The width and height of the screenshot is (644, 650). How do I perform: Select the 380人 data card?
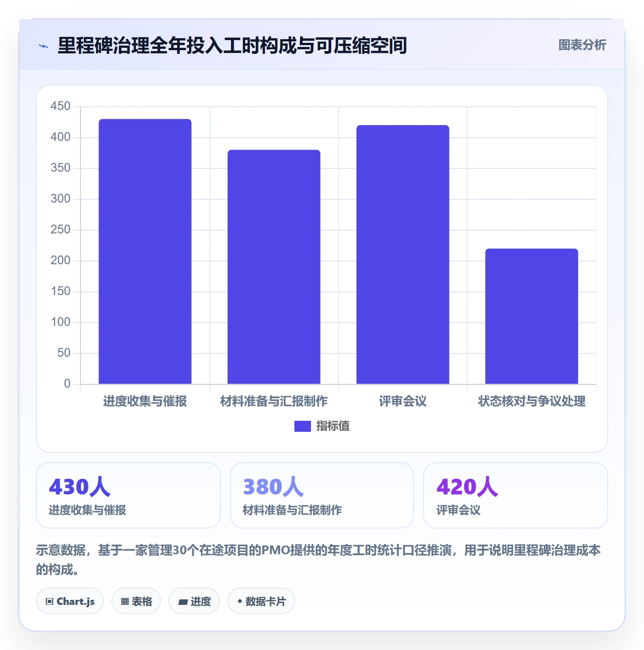pyautogui.click(x=322, y=495)
